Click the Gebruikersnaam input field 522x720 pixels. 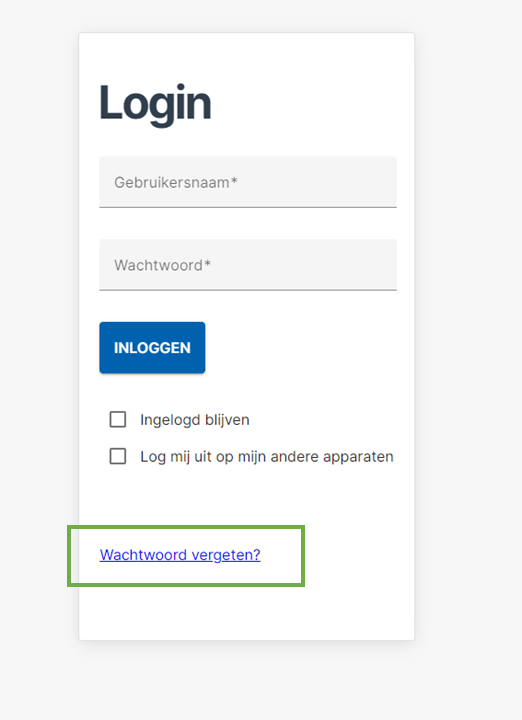(x=248, y=182)
